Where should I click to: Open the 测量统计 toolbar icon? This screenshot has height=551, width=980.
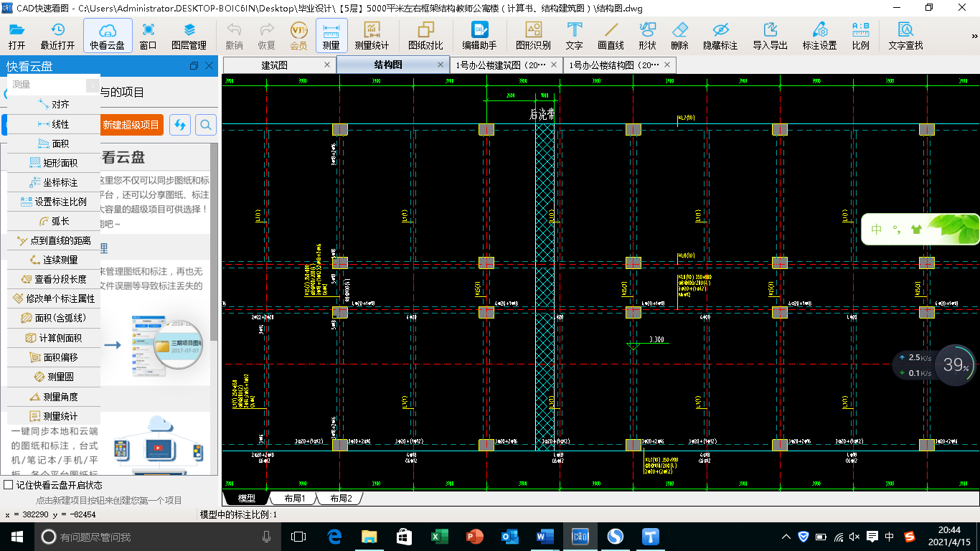point(372,36)
